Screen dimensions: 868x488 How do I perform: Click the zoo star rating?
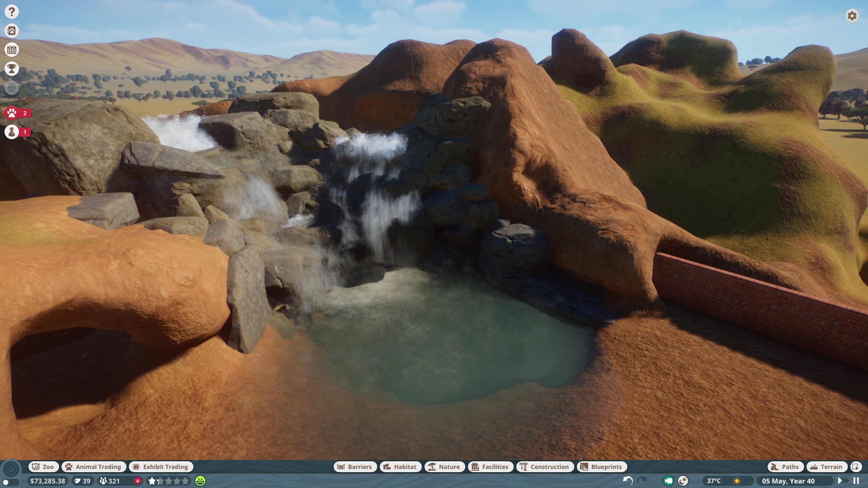(x=169, y=481)
